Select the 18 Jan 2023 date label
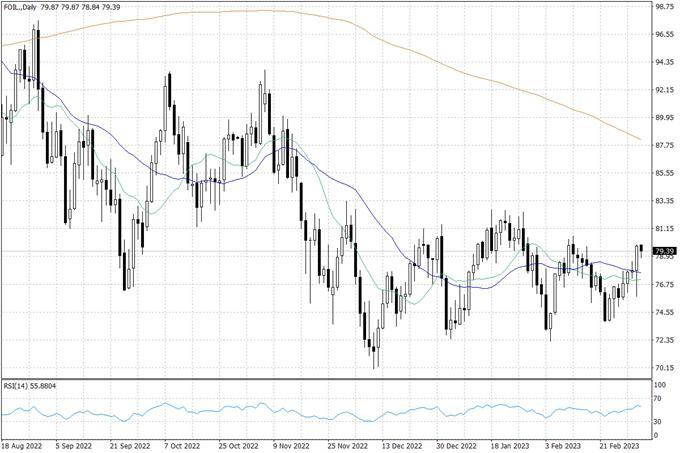The width and height of the screenshot is (680, 453). click(x=508, y=445)
